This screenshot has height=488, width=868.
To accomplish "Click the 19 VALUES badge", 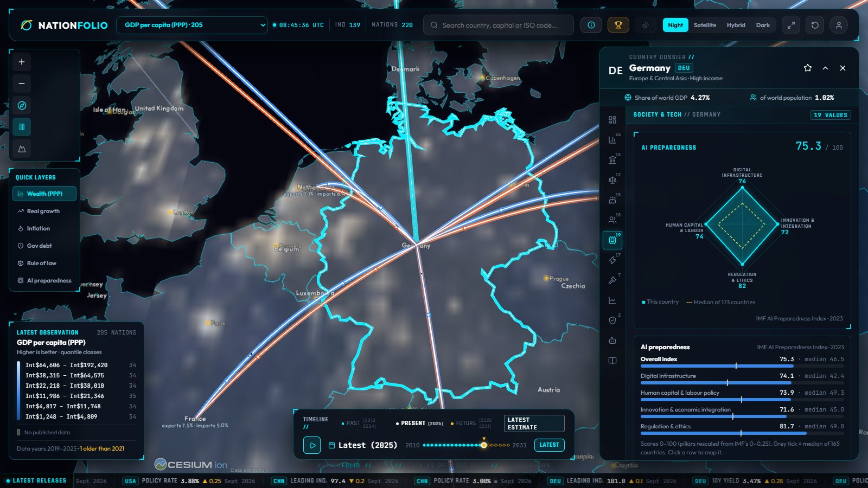I will click(x=830, y=115).
